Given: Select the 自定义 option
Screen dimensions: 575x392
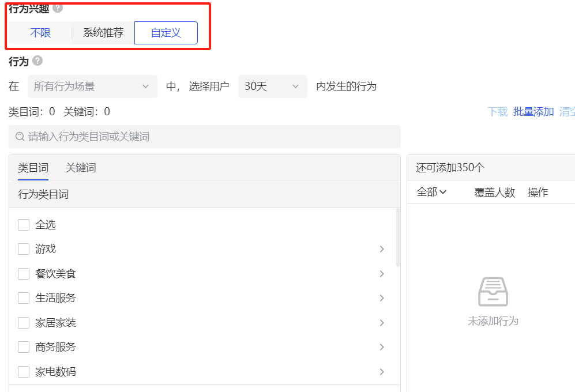Looking at the screenshot, I should coord(166,33).
